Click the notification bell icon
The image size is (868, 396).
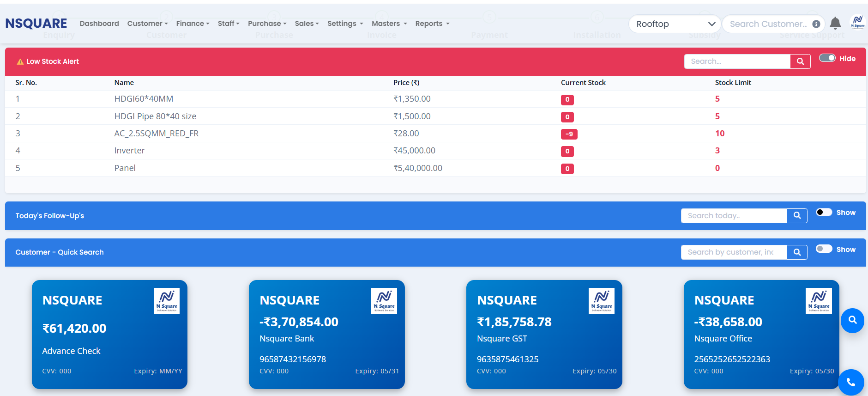(835, 23)
